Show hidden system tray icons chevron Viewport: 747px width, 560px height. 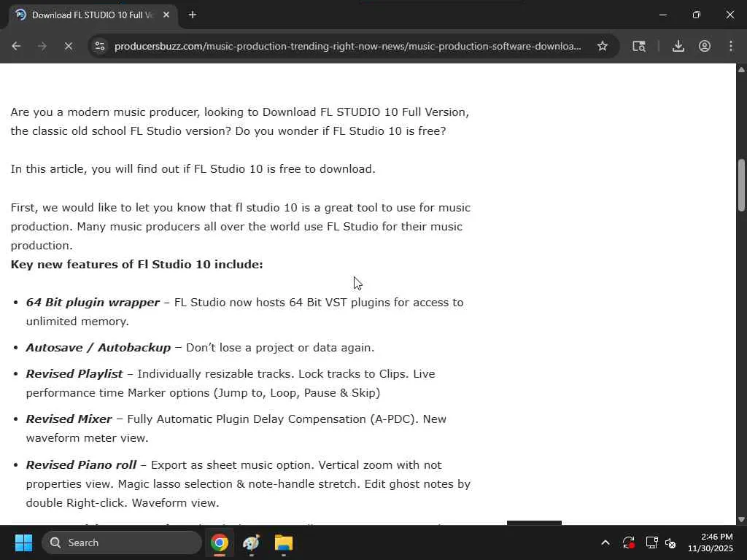605,542
